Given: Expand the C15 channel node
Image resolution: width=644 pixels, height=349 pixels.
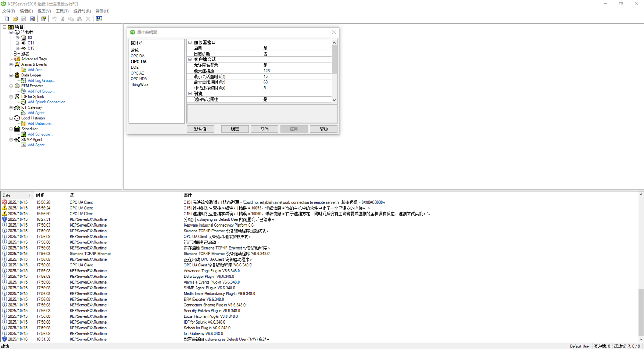Looking at the screenshot, I should pyautogui.click(x=17, y=48).
